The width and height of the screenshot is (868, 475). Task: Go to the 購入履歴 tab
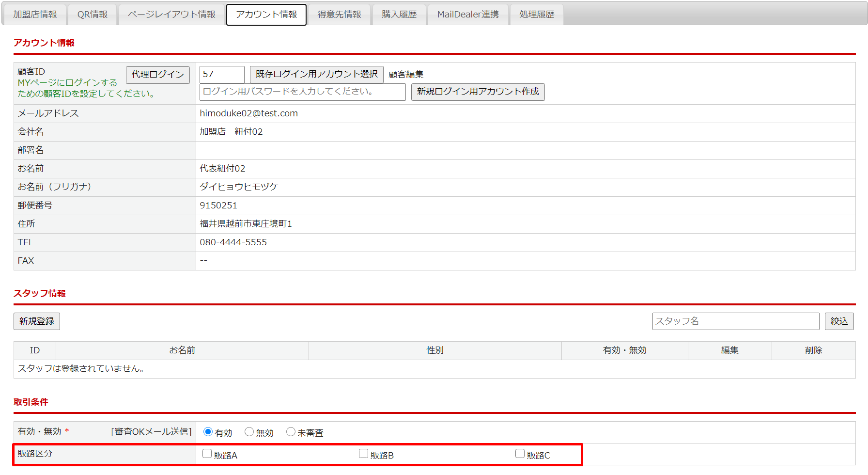(x=399, y=15)
